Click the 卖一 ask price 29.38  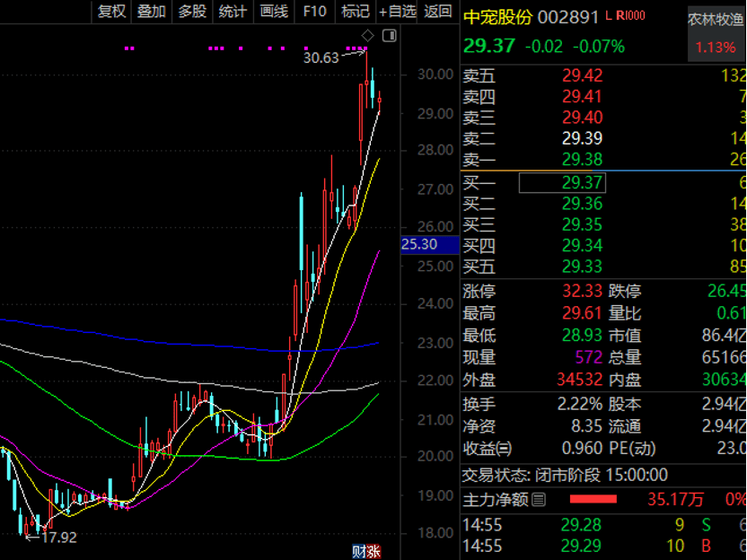tap(584, 159)
